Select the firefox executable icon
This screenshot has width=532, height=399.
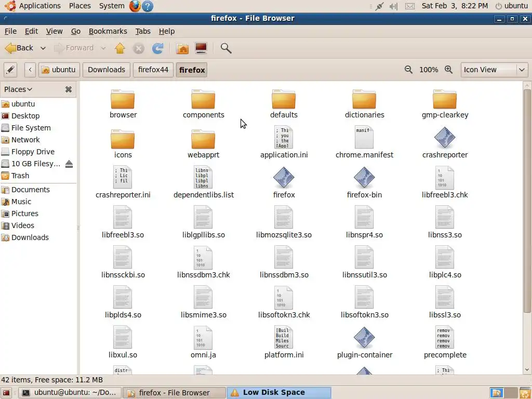pyautogui.click(x=284, y=178)
